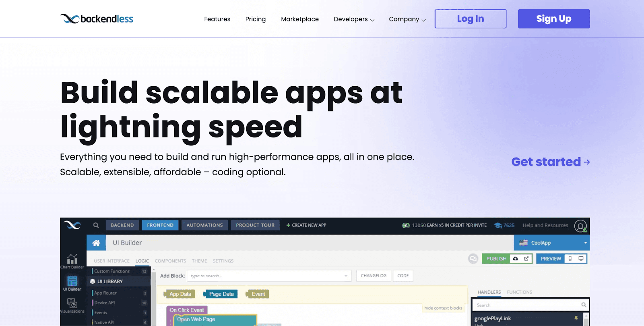Open the Add Block dropdown arrow

pos(346,276)
